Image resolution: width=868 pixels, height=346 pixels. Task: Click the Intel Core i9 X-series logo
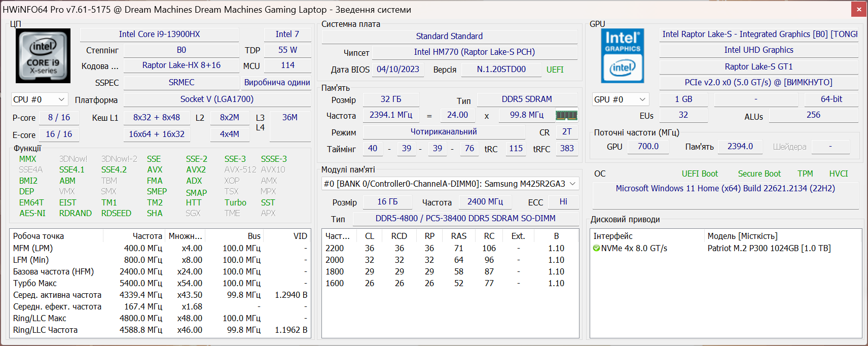(43, 56)
